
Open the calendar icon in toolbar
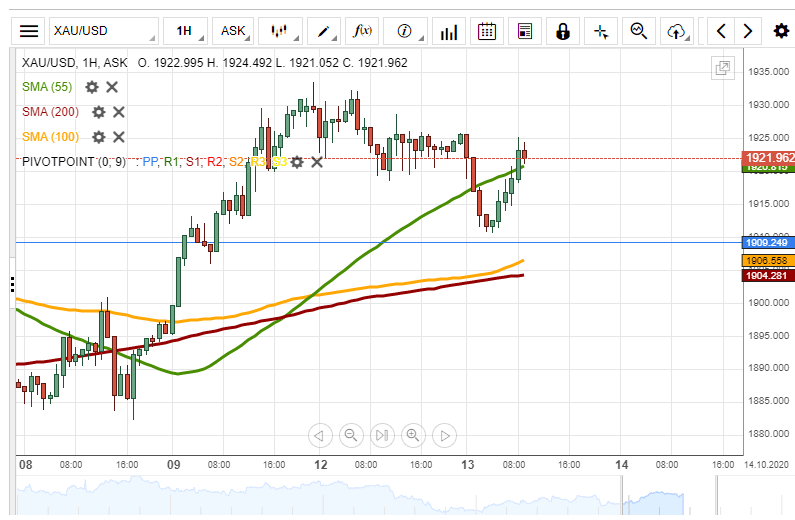click(x=487, y=31)
